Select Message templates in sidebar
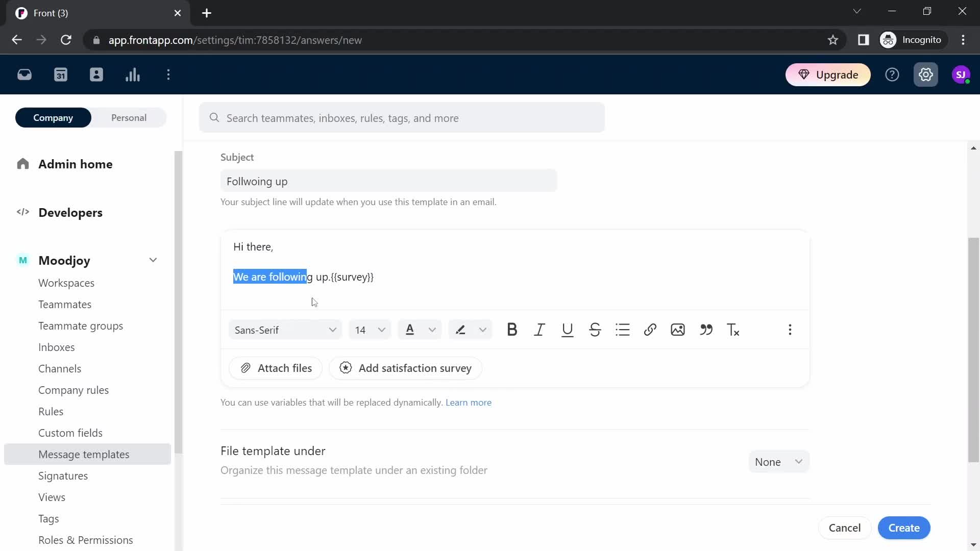This screenshot has width=980, height=551. pos(87,454)
